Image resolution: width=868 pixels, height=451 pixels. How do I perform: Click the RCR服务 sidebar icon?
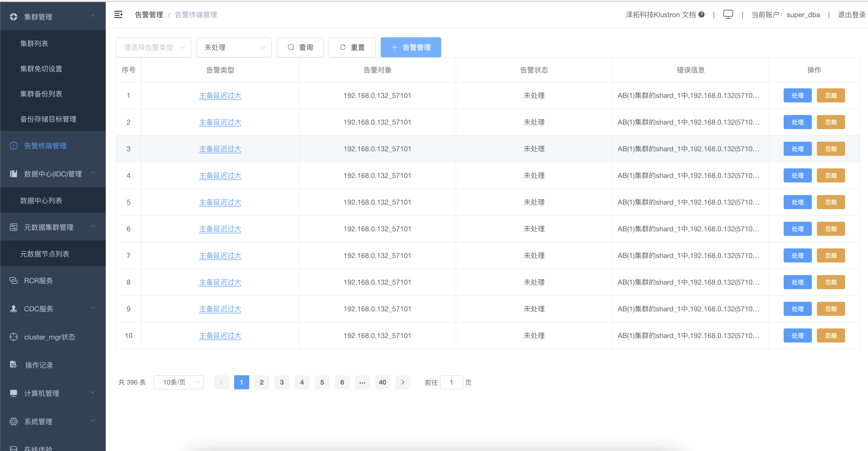click(x=13, y=281)
